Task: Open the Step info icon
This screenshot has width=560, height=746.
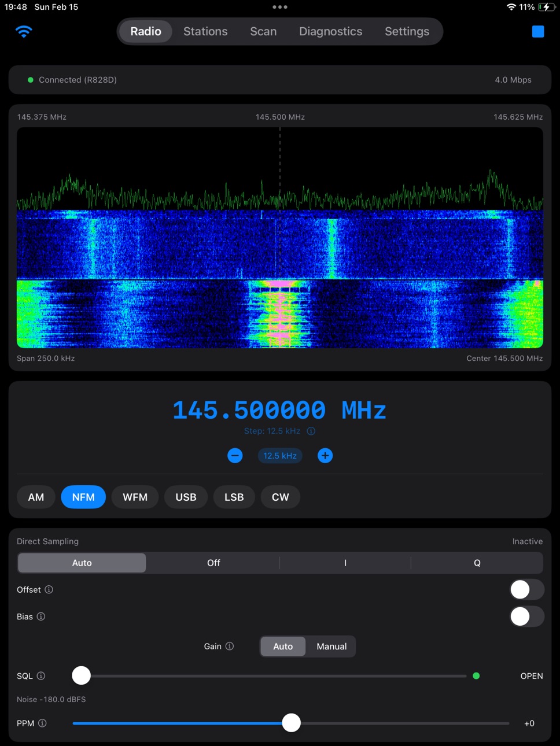Action: [x=311, y=431]
